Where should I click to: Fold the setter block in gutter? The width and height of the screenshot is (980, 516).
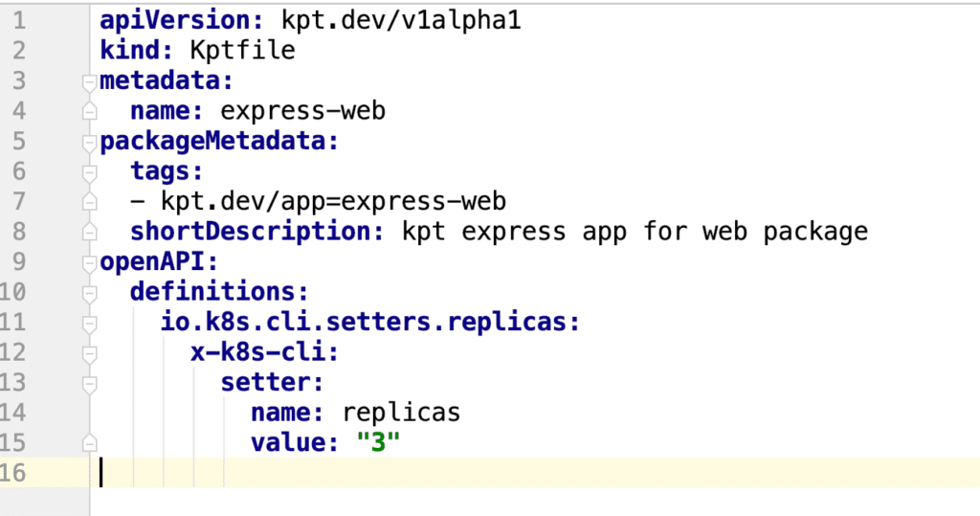(89, 384)
